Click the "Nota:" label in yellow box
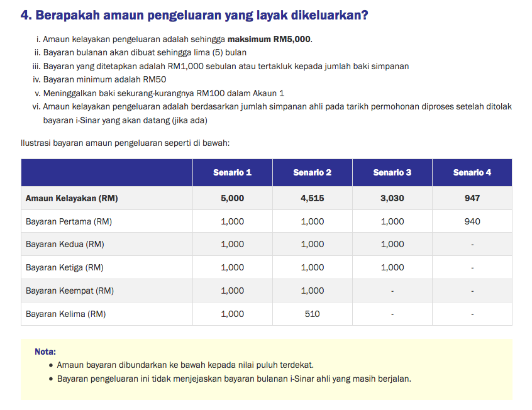This screenshot has height=410, width=532. click(x=45, y=352)
